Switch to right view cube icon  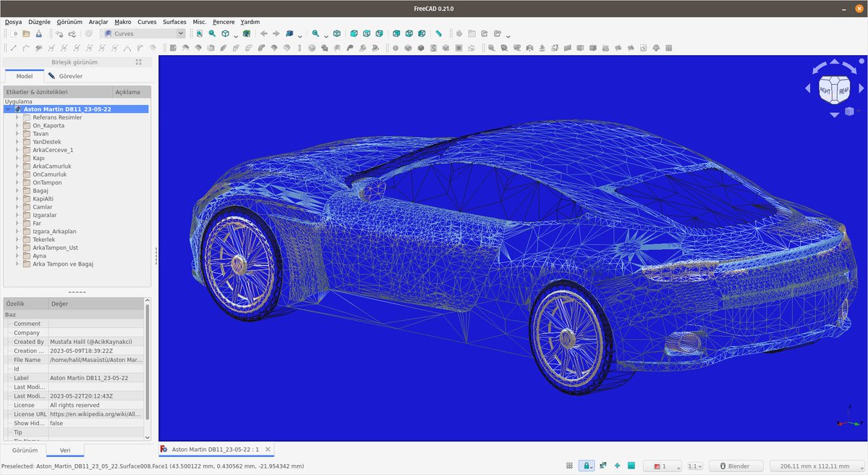[x=379, y=33]
